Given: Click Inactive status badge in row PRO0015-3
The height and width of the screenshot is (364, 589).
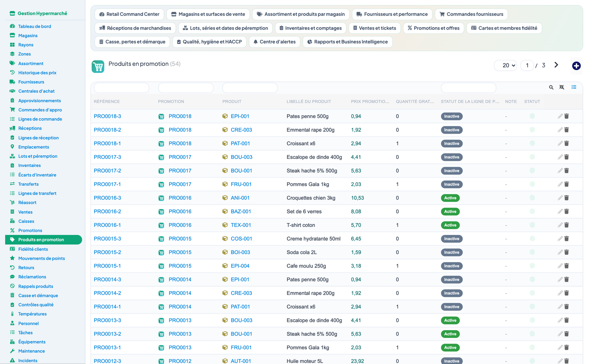Looking at the screenshot, I should [452, 239].
